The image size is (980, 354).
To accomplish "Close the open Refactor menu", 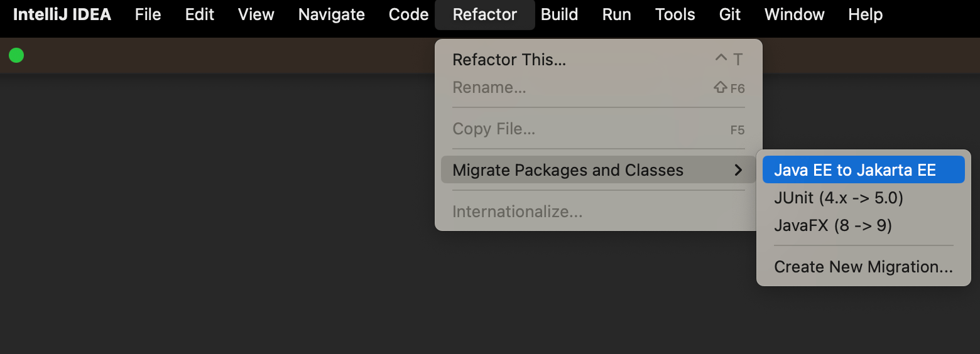I will click(484, 14).
